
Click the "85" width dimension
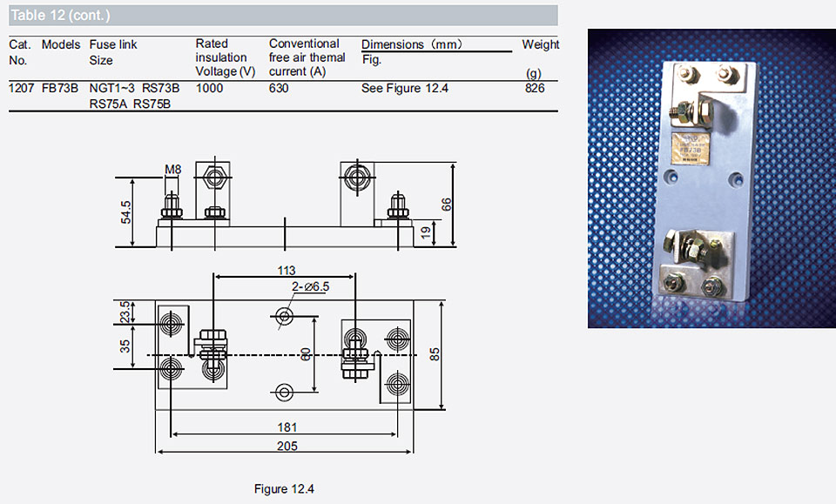435,355
